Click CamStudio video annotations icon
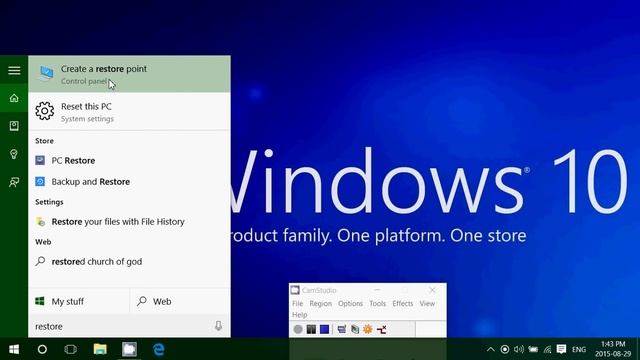 (355, 329)
